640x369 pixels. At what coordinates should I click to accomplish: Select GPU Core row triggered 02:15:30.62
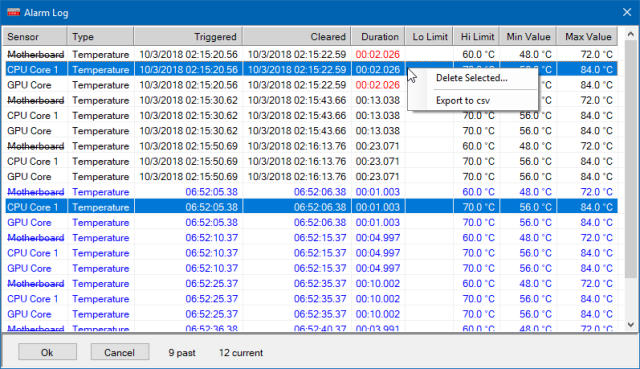[x=311, y=131]
